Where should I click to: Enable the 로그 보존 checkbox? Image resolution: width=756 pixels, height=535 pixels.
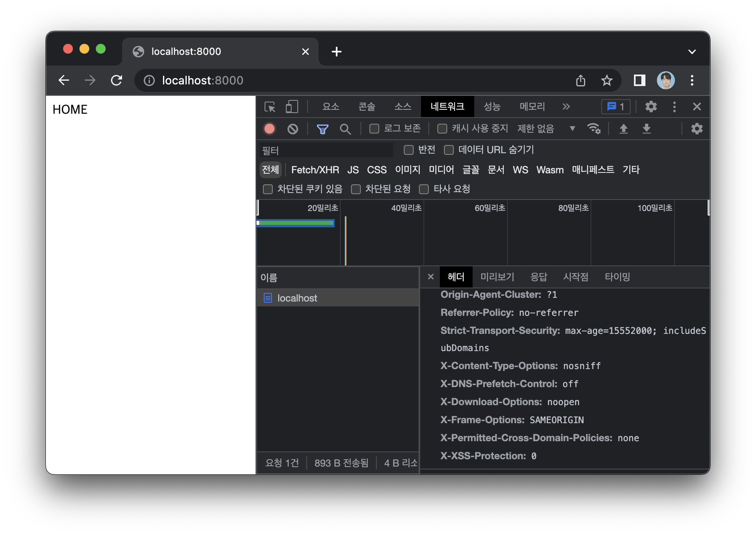[373, 128]
